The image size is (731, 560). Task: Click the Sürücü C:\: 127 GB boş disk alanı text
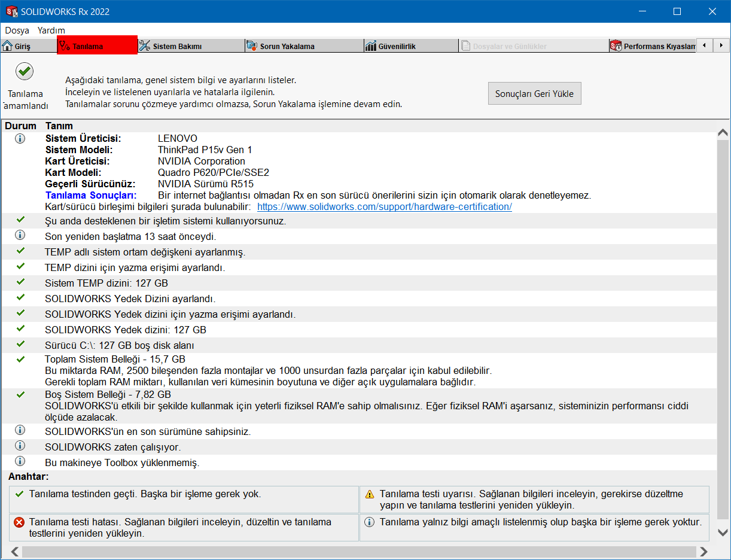pyautogui.click(x=120, y=345)
